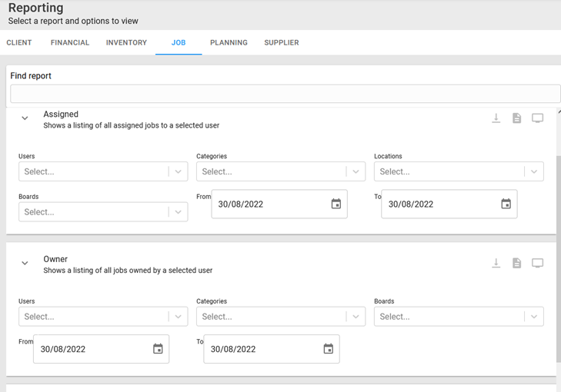
Task: Download the Assigned report
Action: pyautogui.click(x=496, y=118)
